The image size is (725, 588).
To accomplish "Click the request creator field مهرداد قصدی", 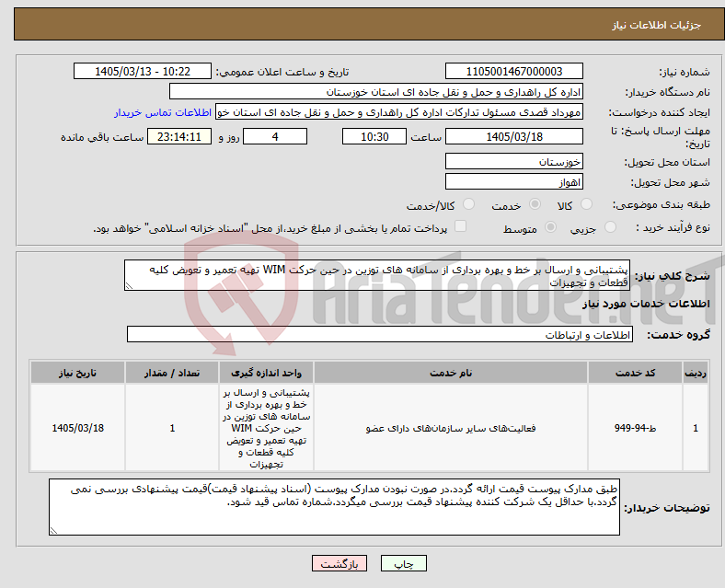I will click(399, 112).
